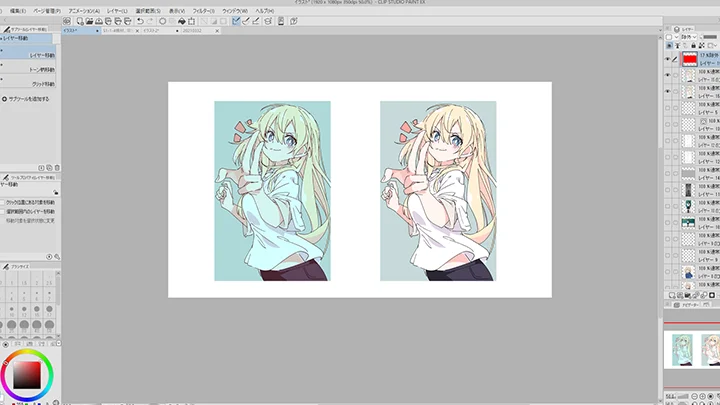The image size is (720, 405).
Task: Click the Scale/Rotate transform icon in toolbar
Action: 191,21
